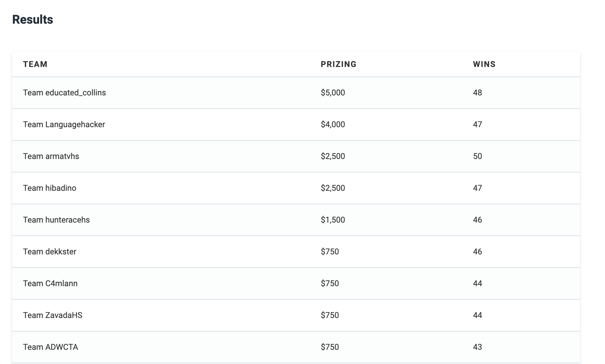The image size is (605, 364).
Task: Click the TEAM column header
Action: point(35,64)
